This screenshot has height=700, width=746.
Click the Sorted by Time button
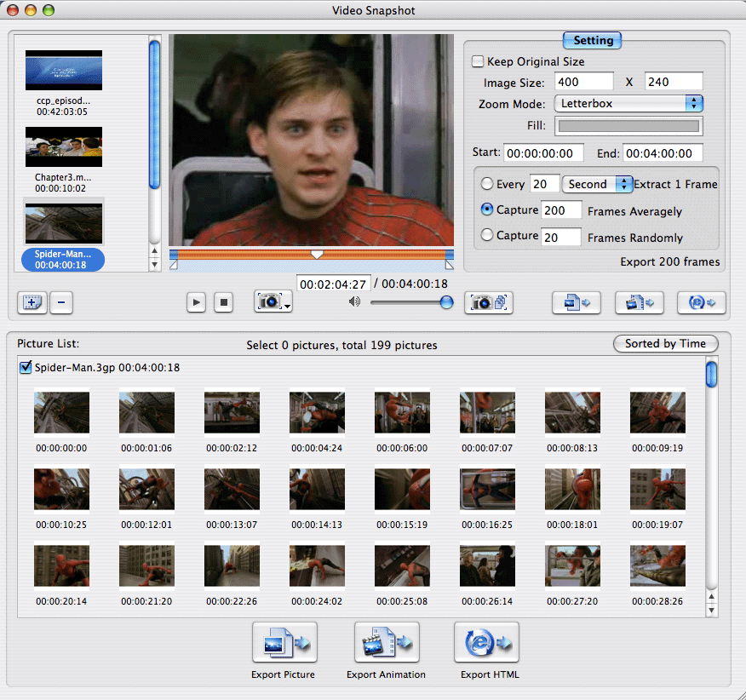(664, 343)
